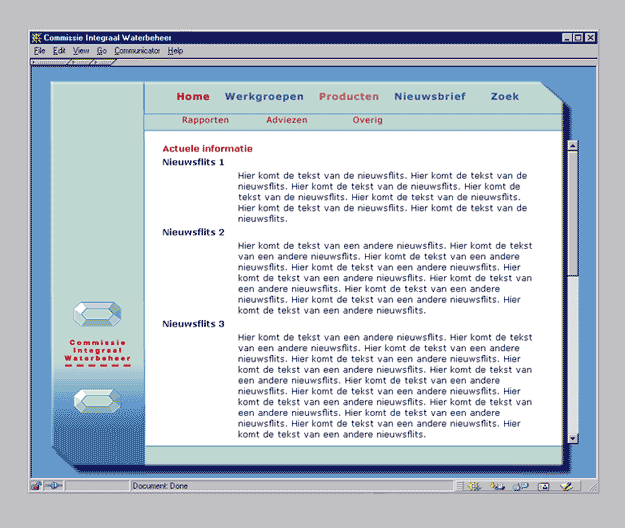Open Address Book icon in component bar
The image size is (625, 528).
coord(544,486)
